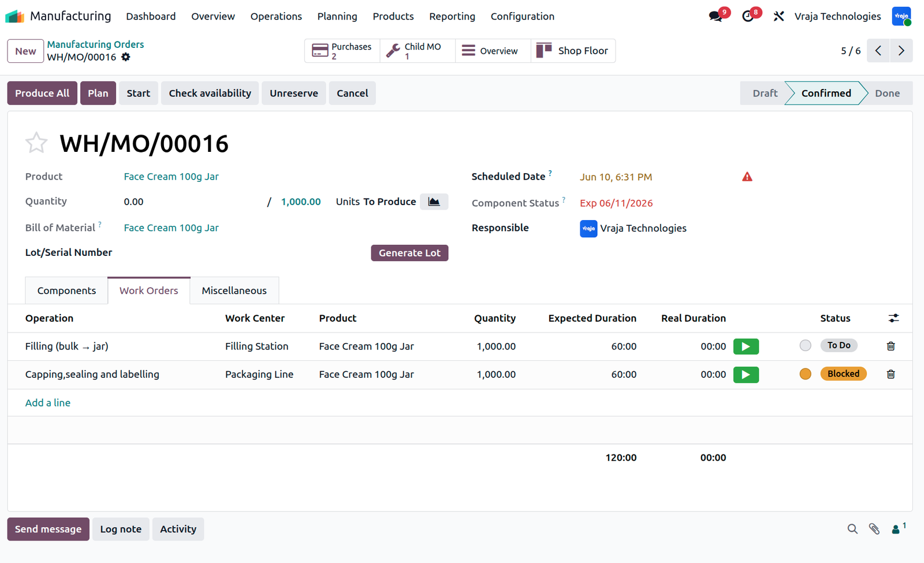
Task: Click the Packaging Line work center cell
Action: (x=259, y=374)
